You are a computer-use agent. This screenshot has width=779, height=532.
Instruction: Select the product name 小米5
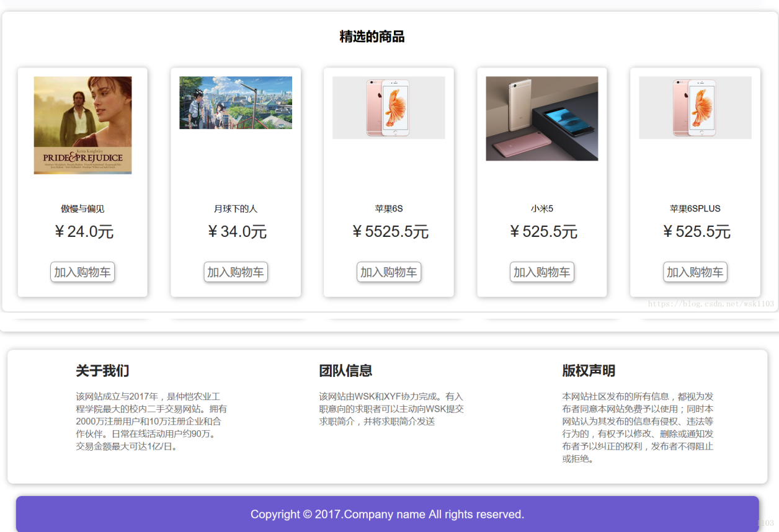click(x=542, y=209)
